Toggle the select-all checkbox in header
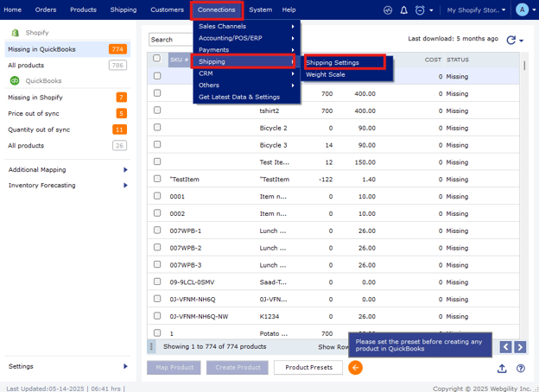 click(156, 59)
